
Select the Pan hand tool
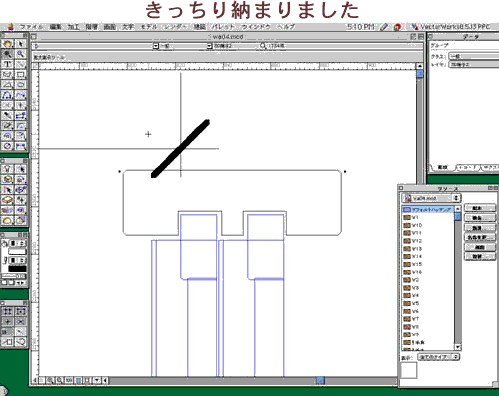click(x=8, y=44)
